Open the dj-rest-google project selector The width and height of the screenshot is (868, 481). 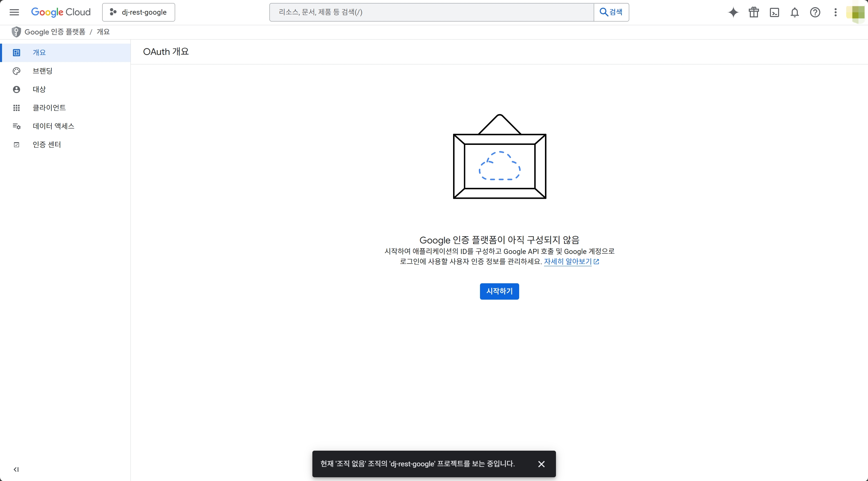pyautogui.click(x=138, y=12)
